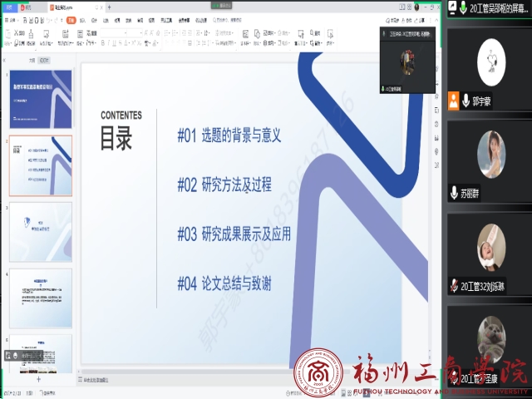Switch to the outline tab in slide panel
This screenshot has height=399, width=532.
(x=32, y=61)
